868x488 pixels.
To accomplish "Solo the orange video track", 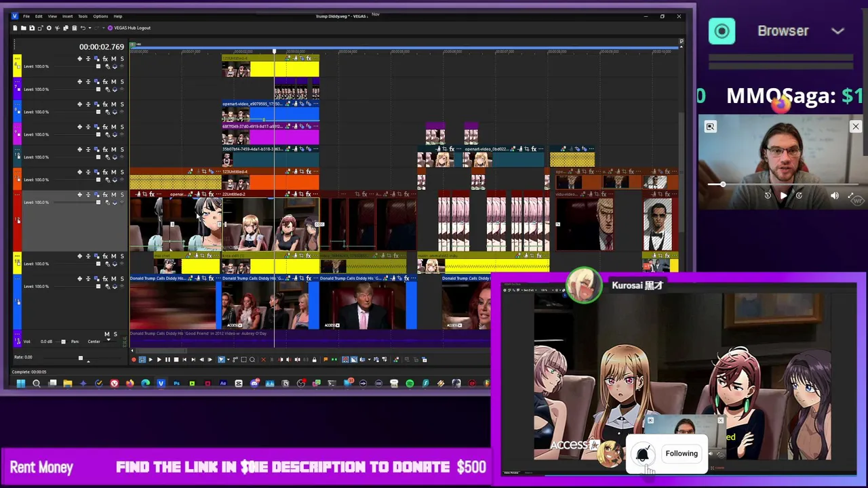I will (121, 172).
